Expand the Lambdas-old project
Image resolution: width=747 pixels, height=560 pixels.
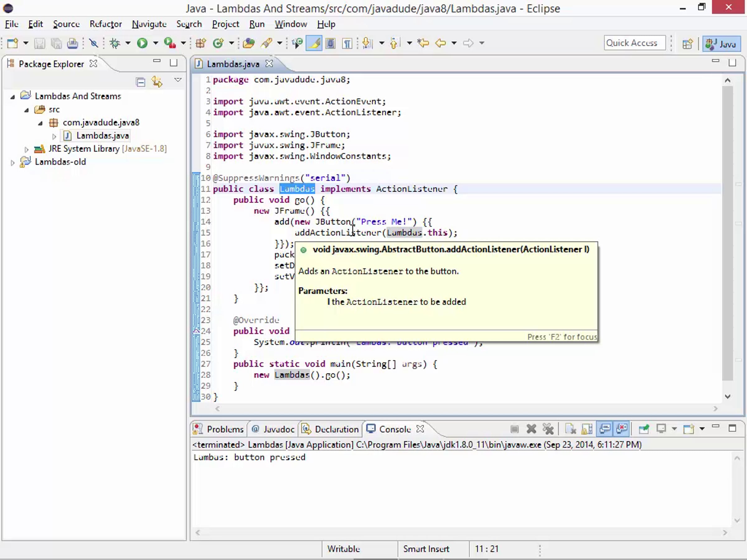(x=12, y=163)
